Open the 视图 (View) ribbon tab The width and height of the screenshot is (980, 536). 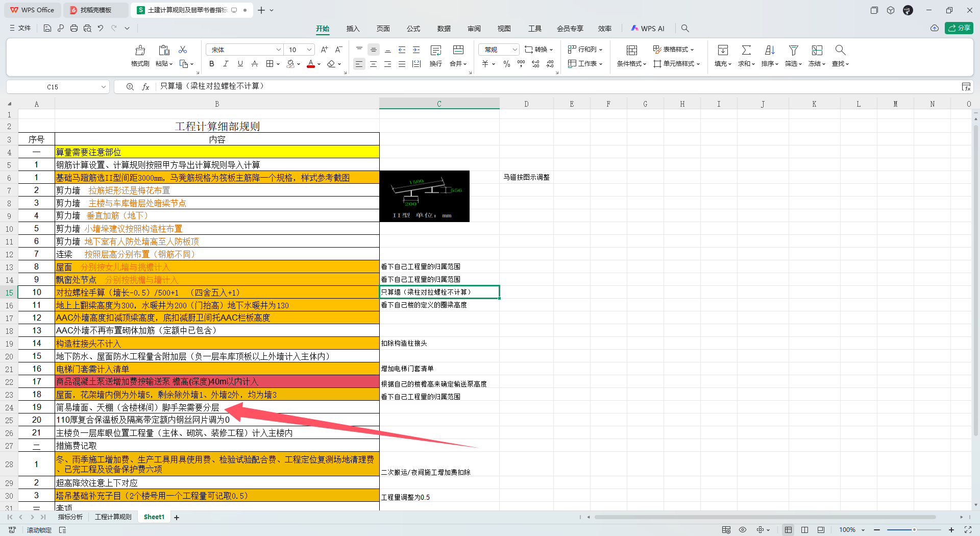coord(504,29)
